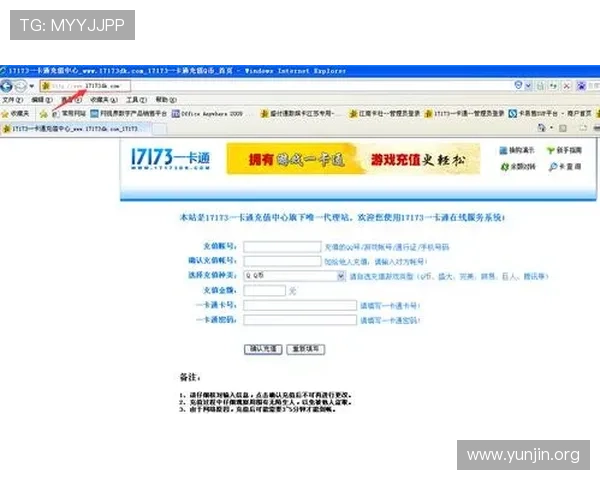Click the 操作演示 icon link in header
Viewport: 600px width, 480px height.
coord(517,150)
